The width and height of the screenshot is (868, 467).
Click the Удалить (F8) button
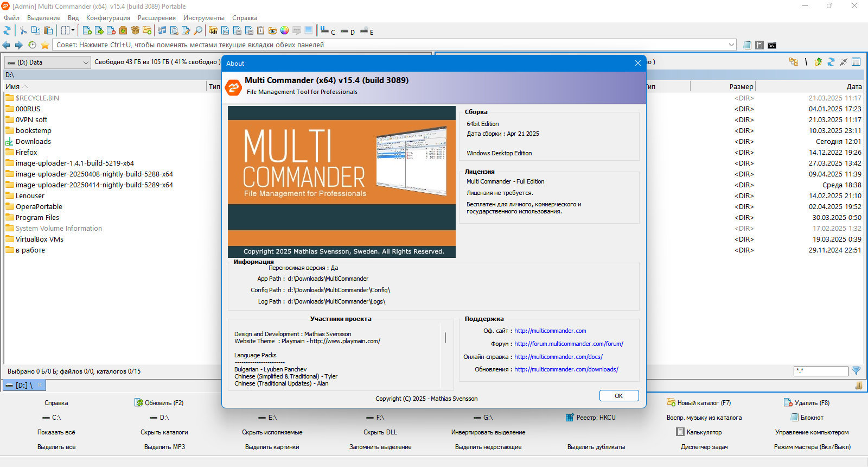807,403
